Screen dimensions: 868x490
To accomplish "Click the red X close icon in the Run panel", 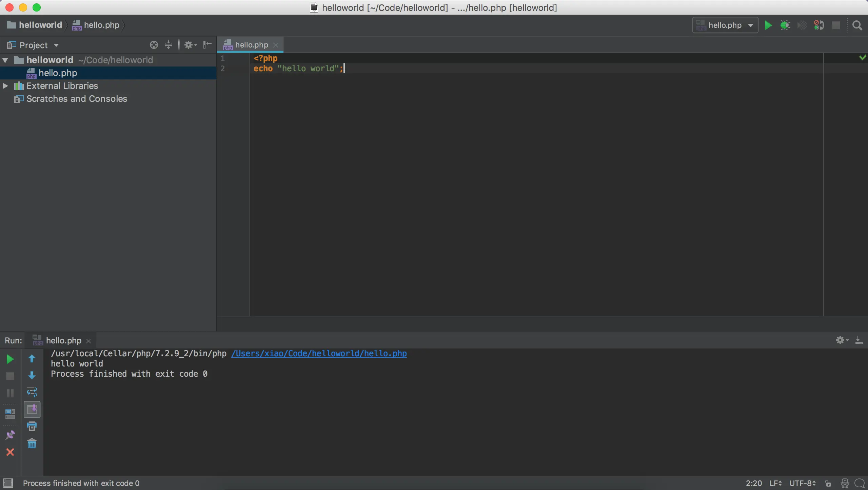I will tap(10, 452).
